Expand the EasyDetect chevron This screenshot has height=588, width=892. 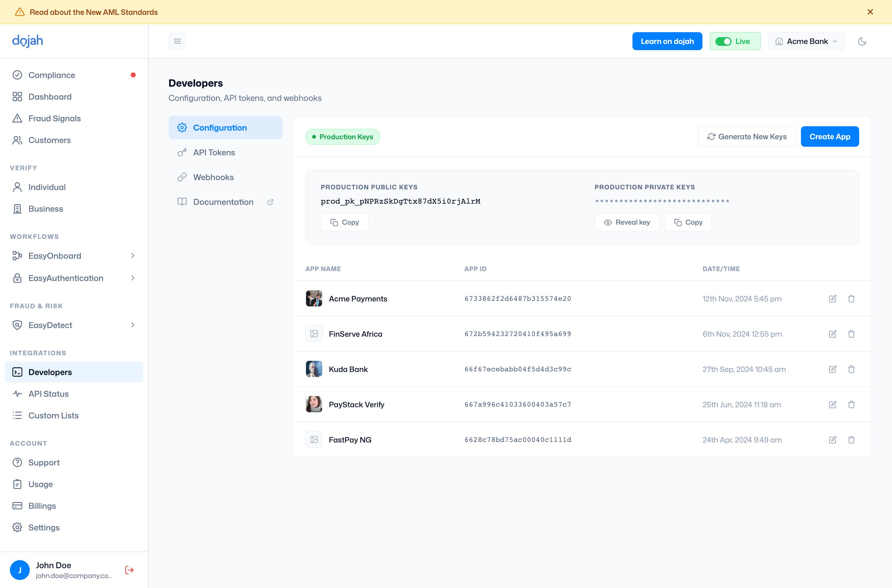point(133,325)
